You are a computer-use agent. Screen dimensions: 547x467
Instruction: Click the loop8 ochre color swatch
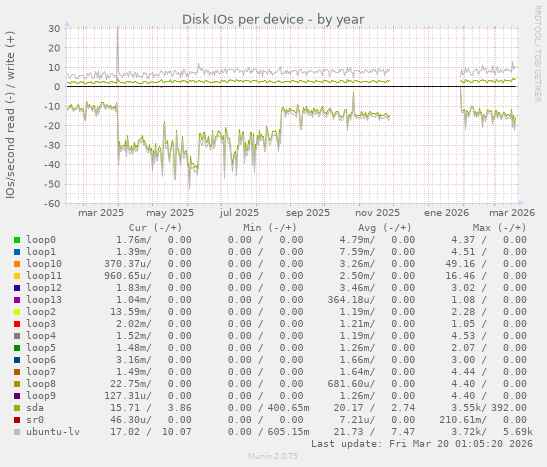[x=17, y=384]
